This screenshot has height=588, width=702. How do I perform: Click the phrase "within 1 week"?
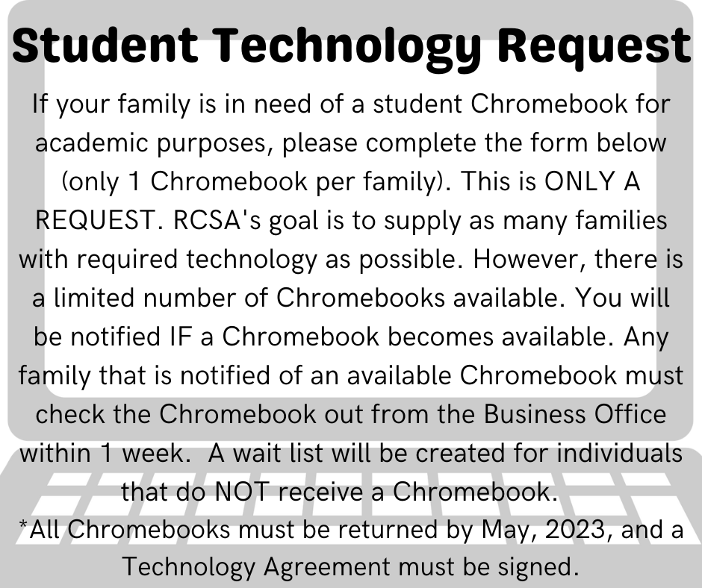tap(105, 453)
